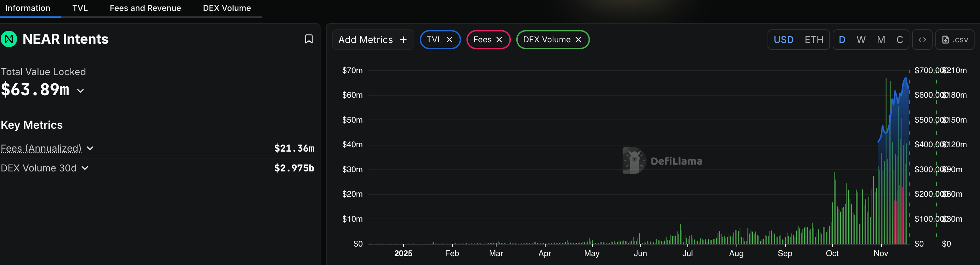Screen dimensions: 980x265
Task: Remove the TVL metric with its X
Action: [449, 40]
